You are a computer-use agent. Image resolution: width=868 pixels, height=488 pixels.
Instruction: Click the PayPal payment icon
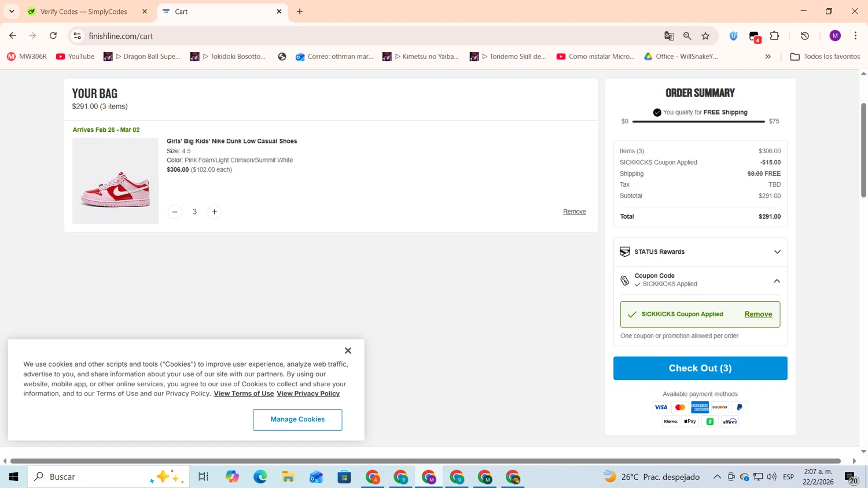pyautogui.click(x=740, y=408)
